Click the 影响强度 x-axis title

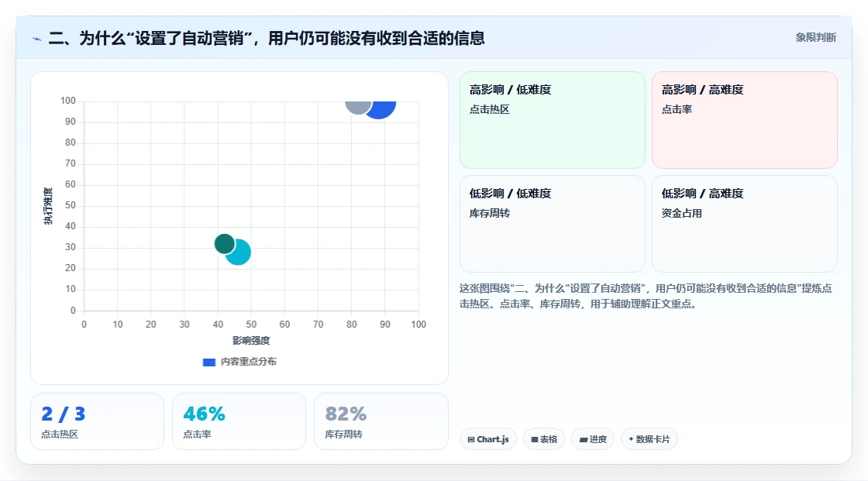pyautogui.click(x=251, y=340)
